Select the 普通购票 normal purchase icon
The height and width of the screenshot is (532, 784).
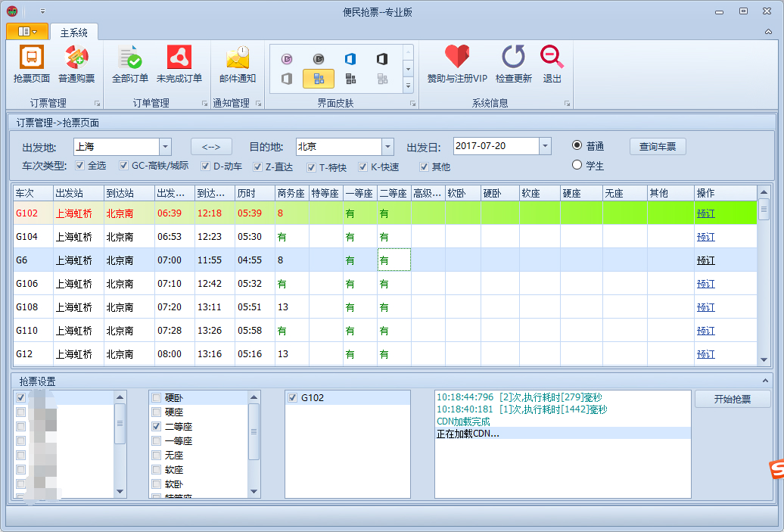[x=76, y=65]
